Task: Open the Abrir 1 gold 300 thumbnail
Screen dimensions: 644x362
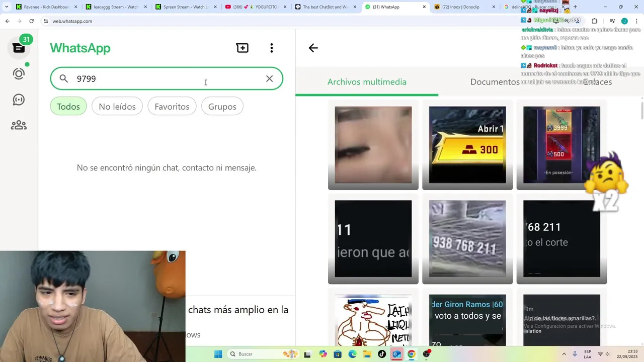Action: tap(467, 145)
